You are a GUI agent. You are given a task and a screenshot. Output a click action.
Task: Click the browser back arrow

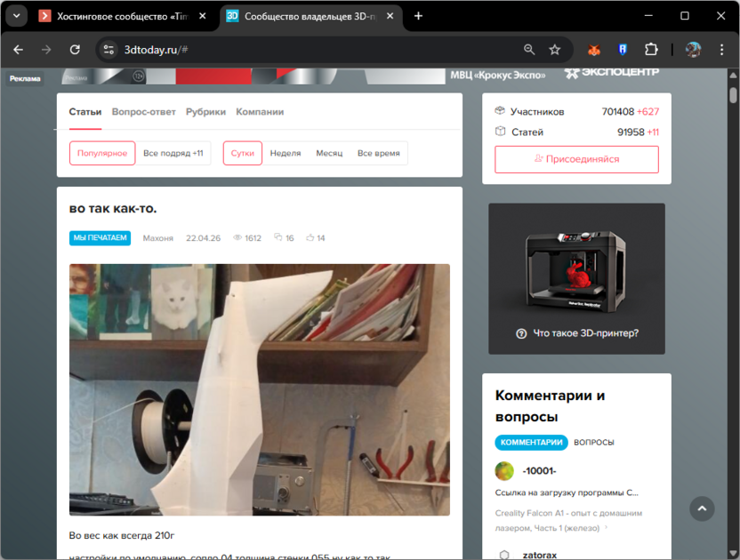pyautogui.click(x=18, y=50)
